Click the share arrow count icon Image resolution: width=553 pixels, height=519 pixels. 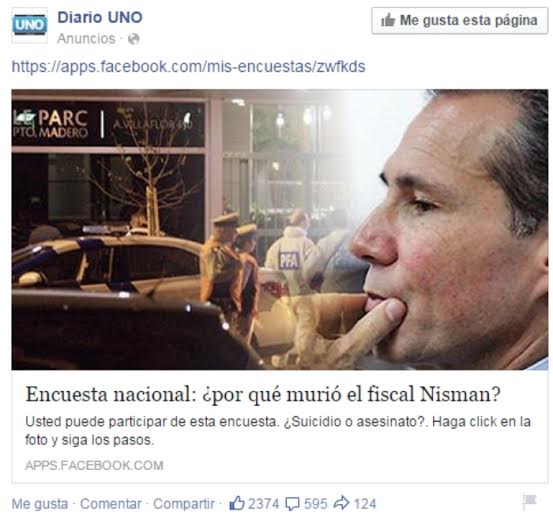pyautogui.click(x=341, y=503)
